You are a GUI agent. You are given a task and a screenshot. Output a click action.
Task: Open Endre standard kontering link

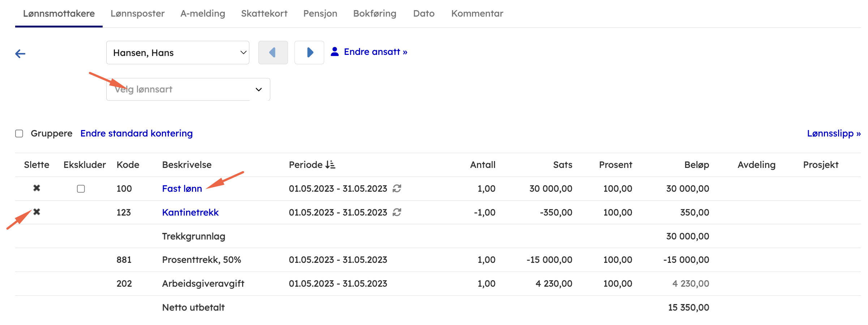136,134
